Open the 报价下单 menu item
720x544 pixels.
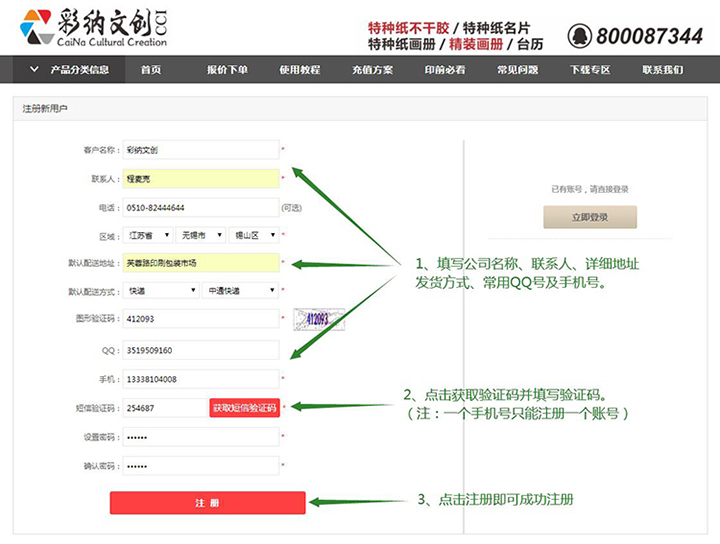click(x=227, y=70)
